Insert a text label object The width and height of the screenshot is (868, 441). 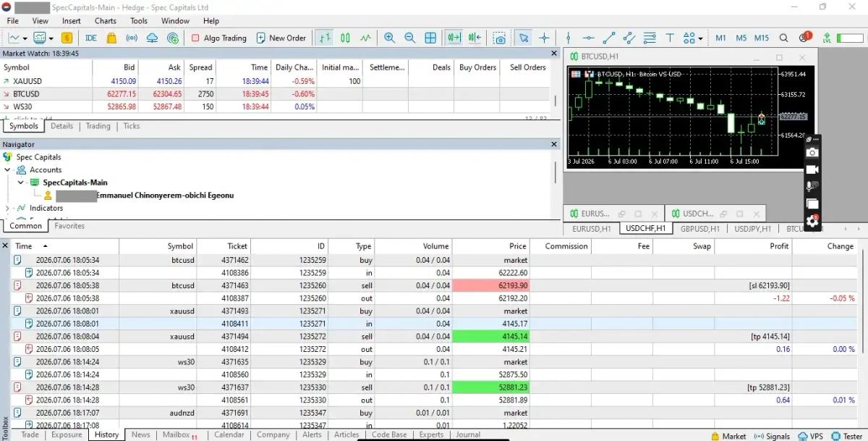[x=670, y=38]
